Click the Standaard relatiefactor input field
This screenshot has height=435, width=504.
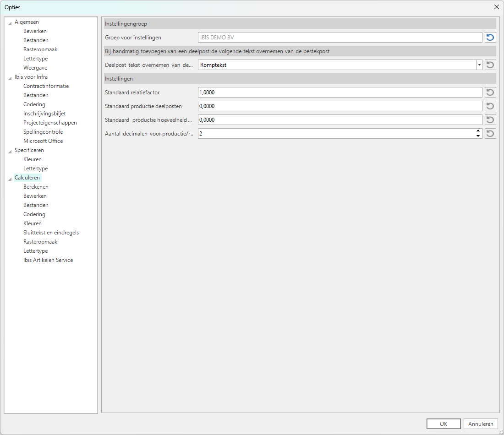tap(340, 92)
